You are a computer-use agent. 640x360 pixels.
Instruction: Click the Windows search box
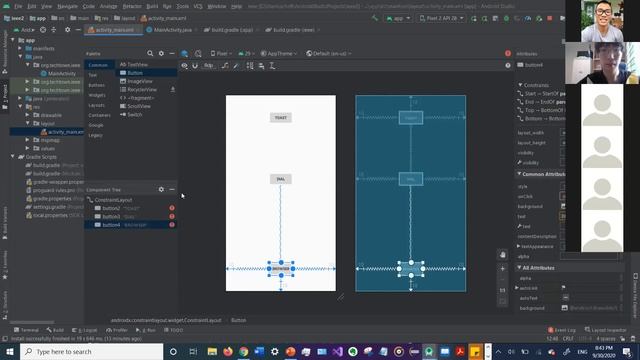click(91, 351)
